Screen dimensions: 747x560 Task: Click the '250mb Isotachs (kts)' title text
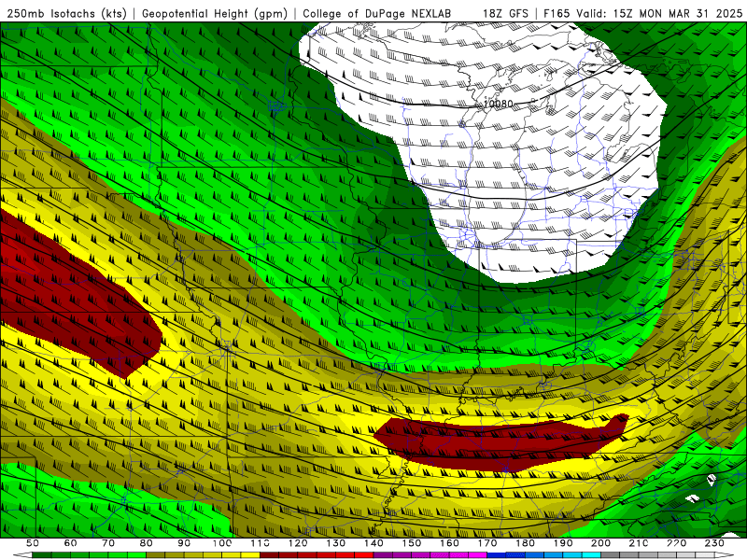tap(66, 13)
